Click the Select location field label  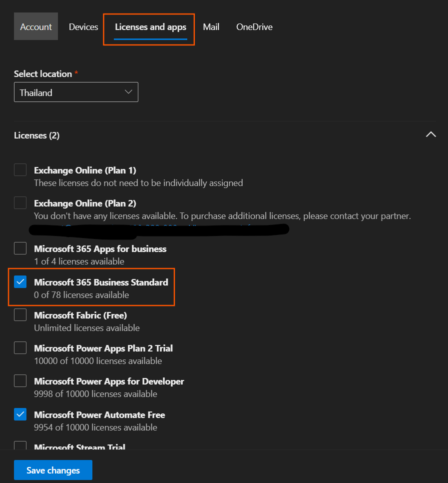(x=43, y=74)
